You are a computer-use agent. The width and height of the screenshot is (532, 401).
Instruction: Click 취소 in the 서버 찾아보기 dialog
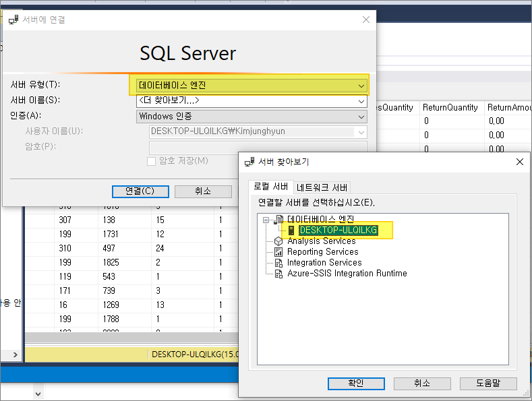tap(422, 383)
